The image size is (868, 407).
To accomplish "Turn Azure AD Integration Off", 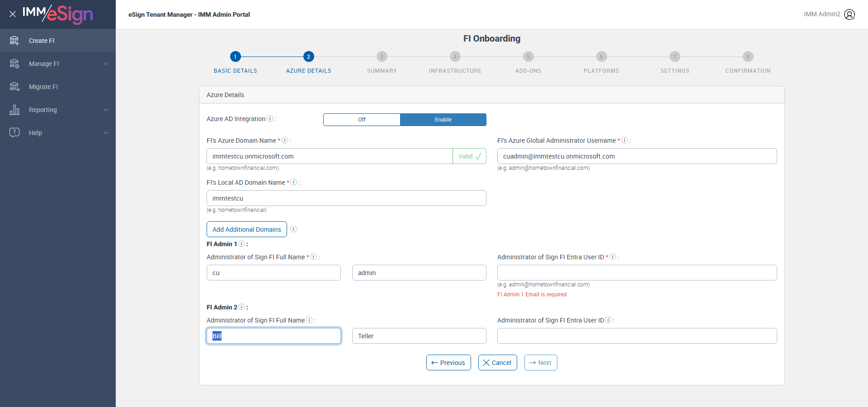I will point(362,120).
